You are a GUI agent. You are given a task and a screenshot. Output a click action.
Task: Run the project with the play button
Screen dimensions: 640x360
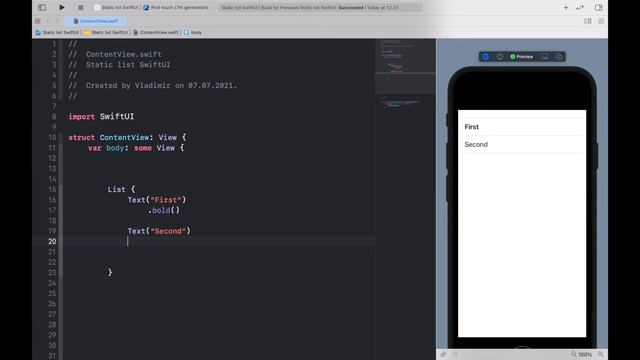pos(62,7)
